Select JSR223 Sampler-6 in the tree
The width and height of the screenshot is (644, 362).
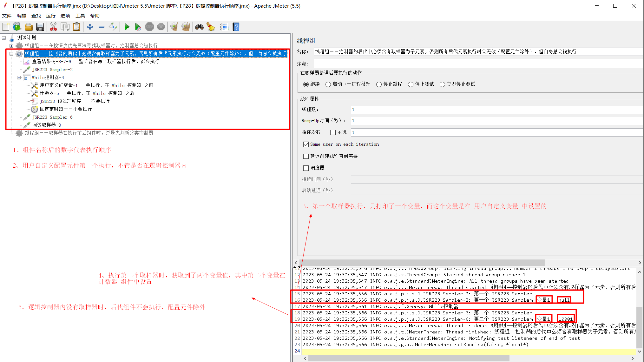(x=52, y=117)
